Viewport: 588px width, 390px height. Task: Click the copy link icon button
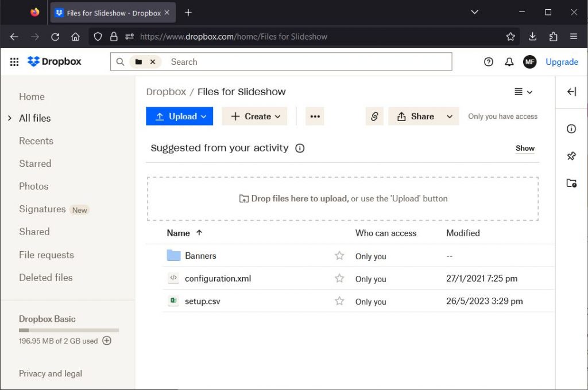tap(374, 116)
